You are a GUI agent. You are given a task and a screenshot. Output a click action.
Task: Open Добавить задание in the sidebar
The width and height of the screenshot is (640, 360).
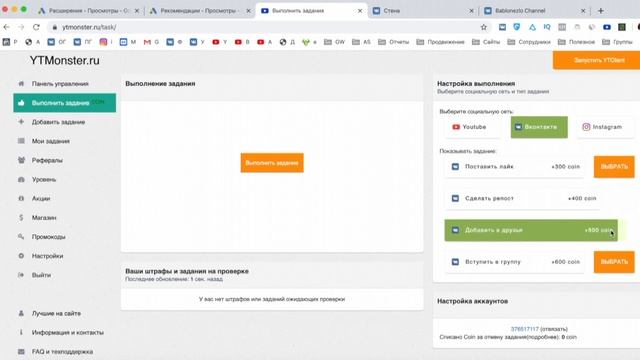(x=58, y=122)
